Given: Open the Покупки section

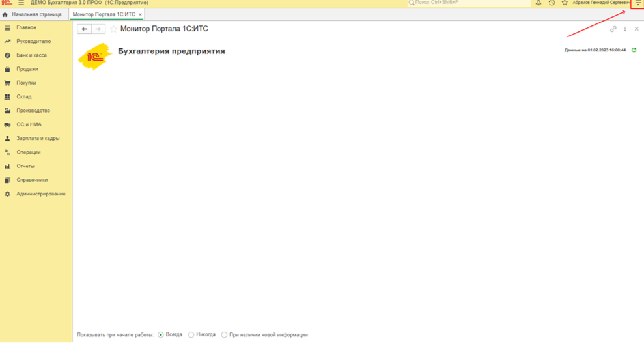Looking at the screenshot, I should pyautogui.click(x=26, y=83).
